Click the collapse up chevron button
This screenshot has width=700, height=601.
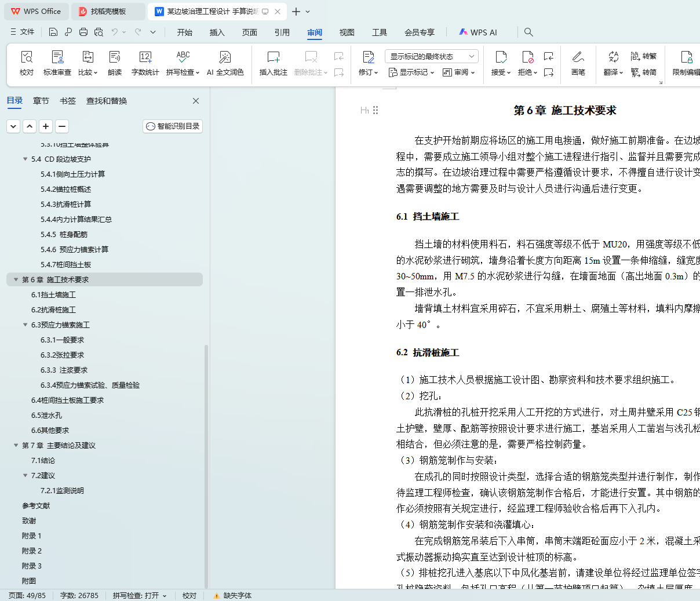[x=30, y=126]
